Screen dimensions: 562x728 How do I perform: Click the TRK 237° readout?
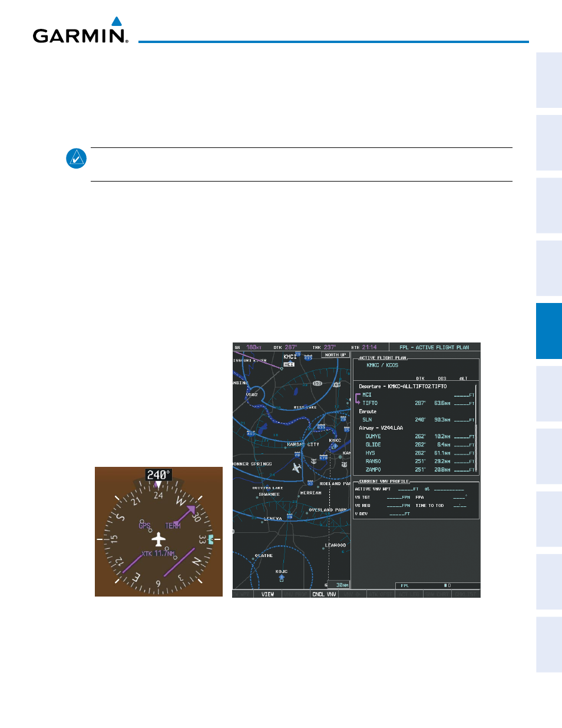[324, 347]
